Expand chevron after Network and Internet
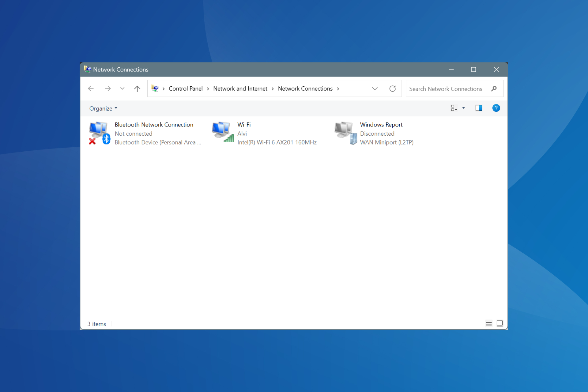The width and height of the screenshot is (588, 392). [x=273, y=89]
